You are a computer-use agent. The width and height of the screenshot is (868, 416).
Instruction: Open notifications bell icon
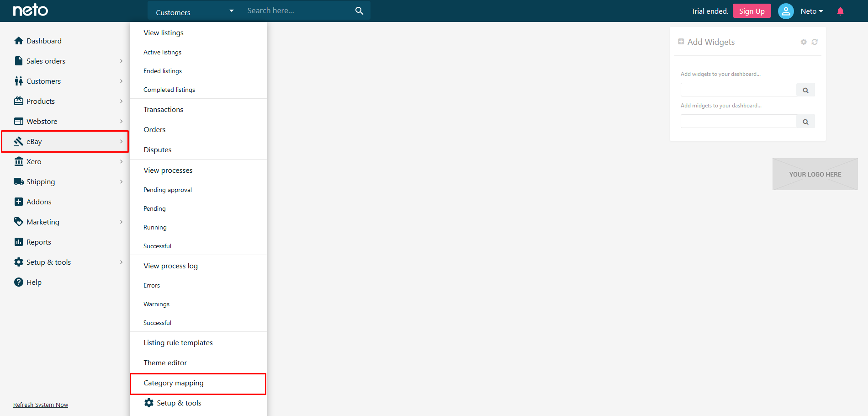pyautogui.click(x=840, y=11)
